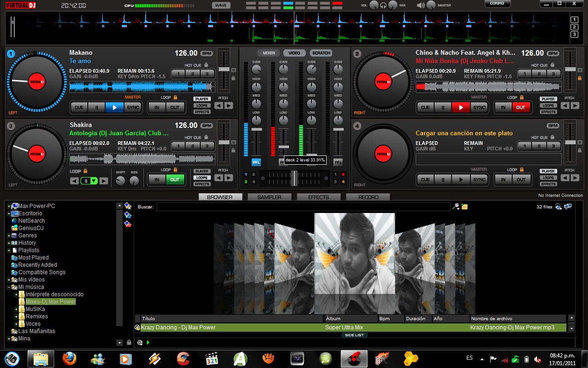Click the disc icon beside Krazy Dancing title
The image size is (588, 368).
(137, 328)
